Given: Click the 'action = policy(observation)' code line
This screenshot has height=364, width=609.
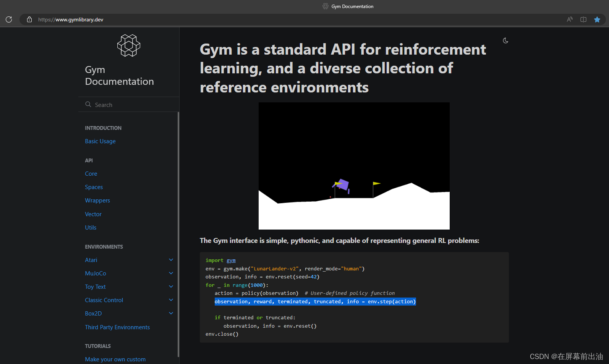Looking at the screenshot, I should coord(256,293).
